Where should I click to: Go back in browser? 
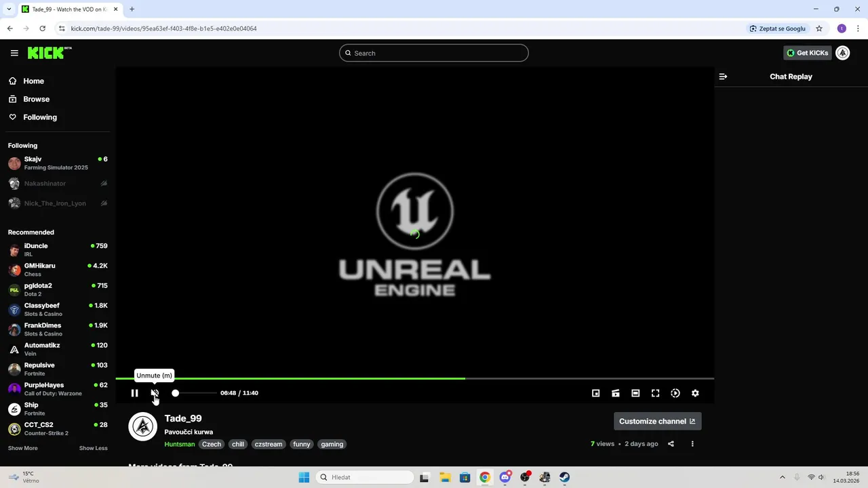tap(9, 28)
